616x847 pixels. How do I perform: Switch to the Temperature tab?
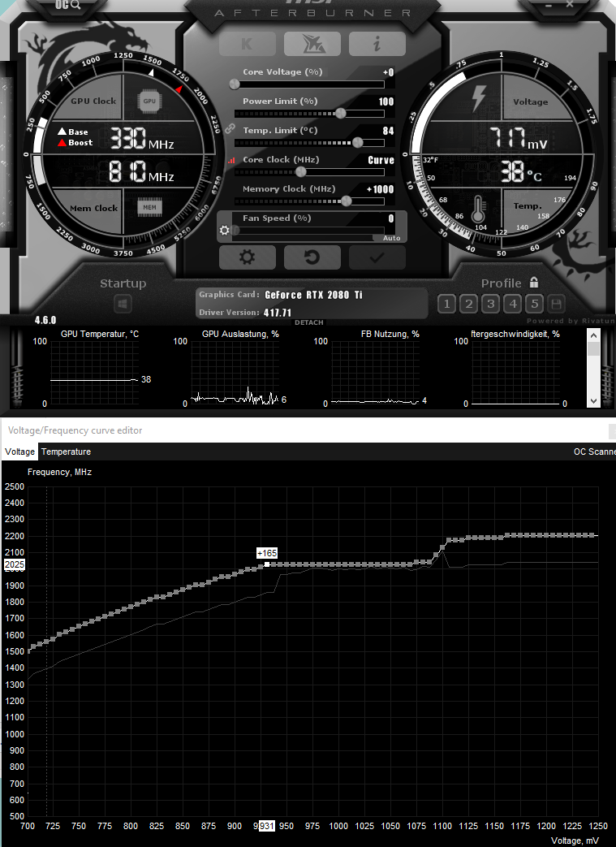[x=66, y=452]
